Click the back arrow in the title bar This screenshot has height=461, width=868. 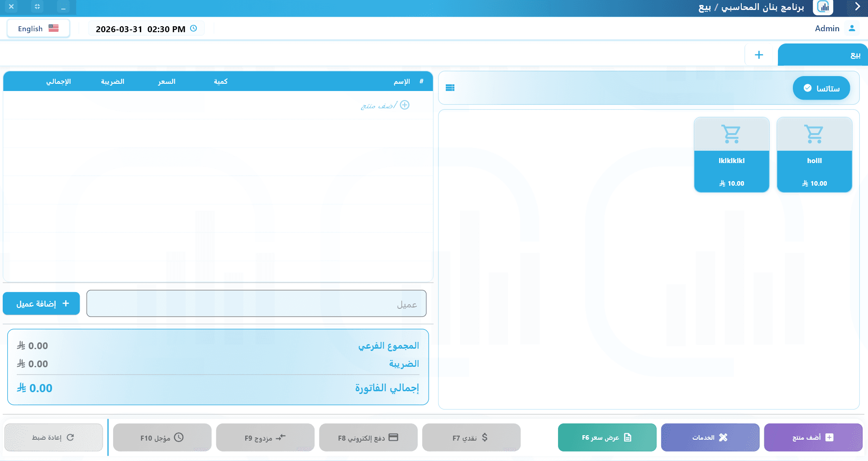click(x=857, y=7)
